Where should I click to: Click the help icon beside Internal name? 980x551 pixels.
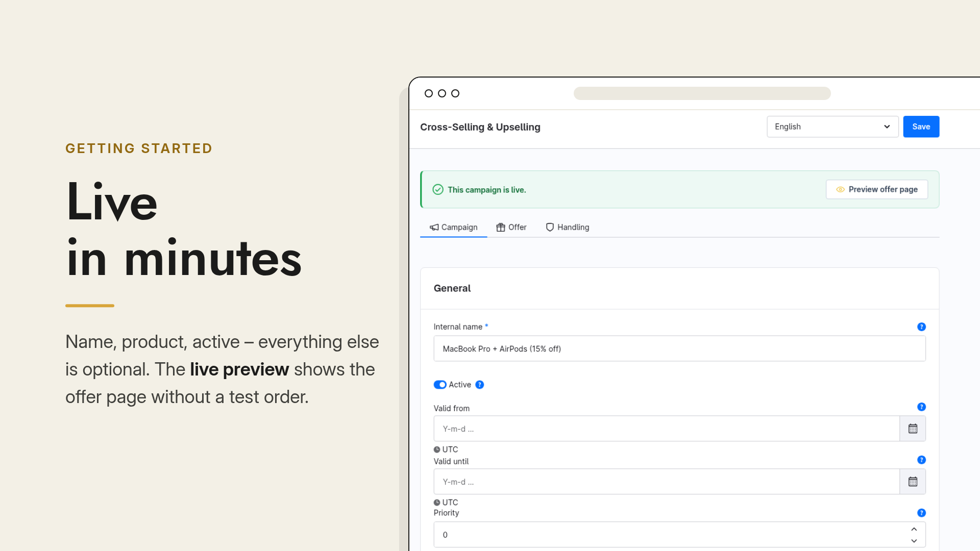pyautogui.click(x=921, y=327)
